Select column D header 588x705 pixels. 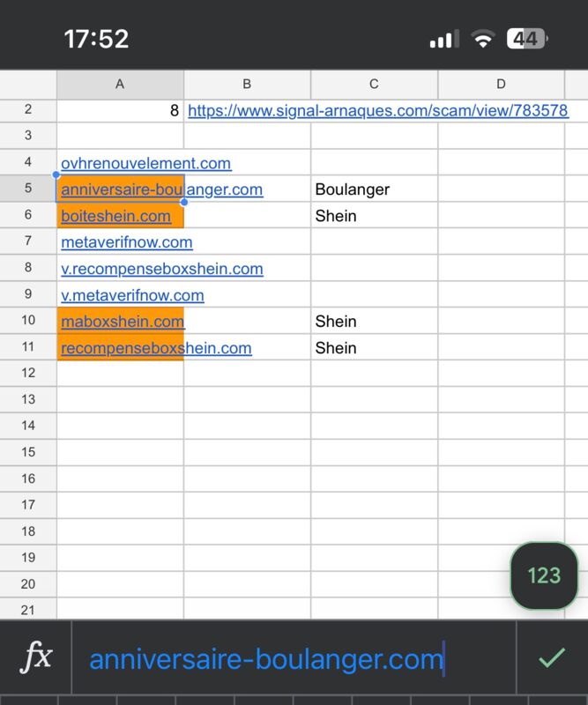click(x=501, y=85)
